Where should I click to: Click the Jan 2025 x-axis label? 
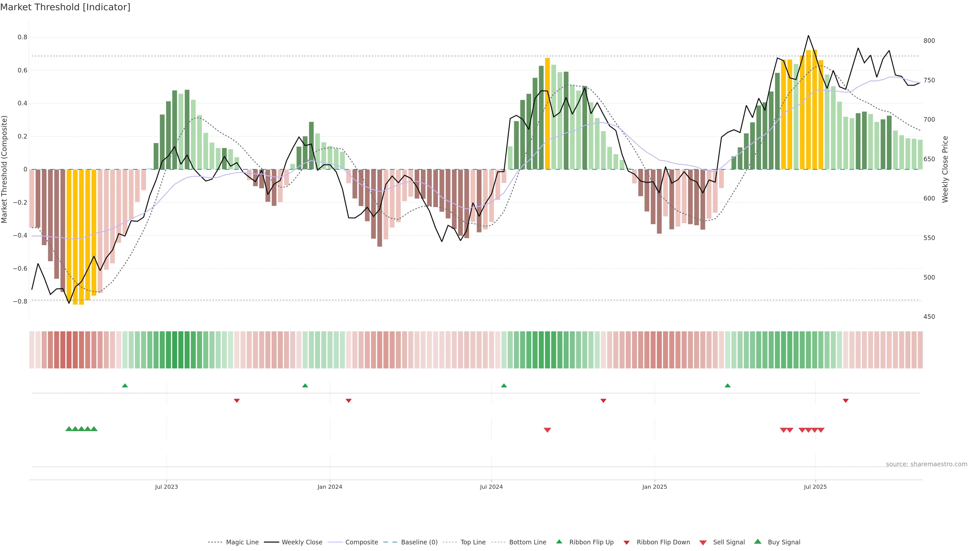[654, 487]
